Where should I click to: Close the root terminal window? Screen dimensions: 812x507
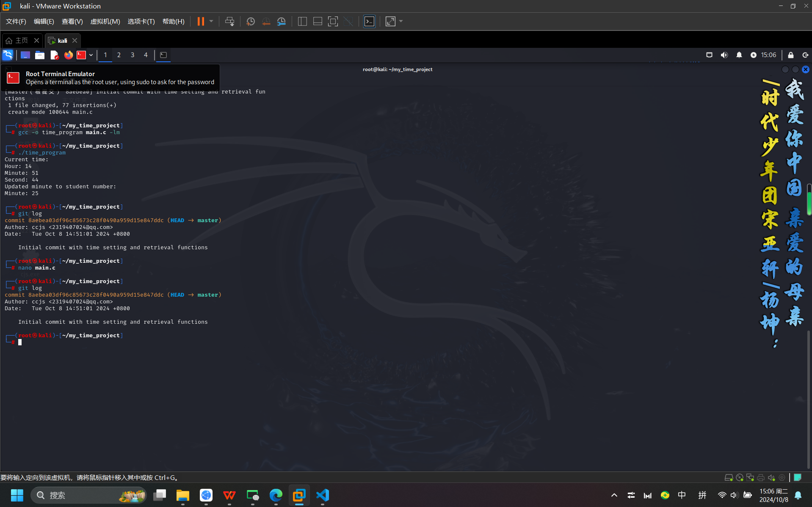tap(806, 69)
